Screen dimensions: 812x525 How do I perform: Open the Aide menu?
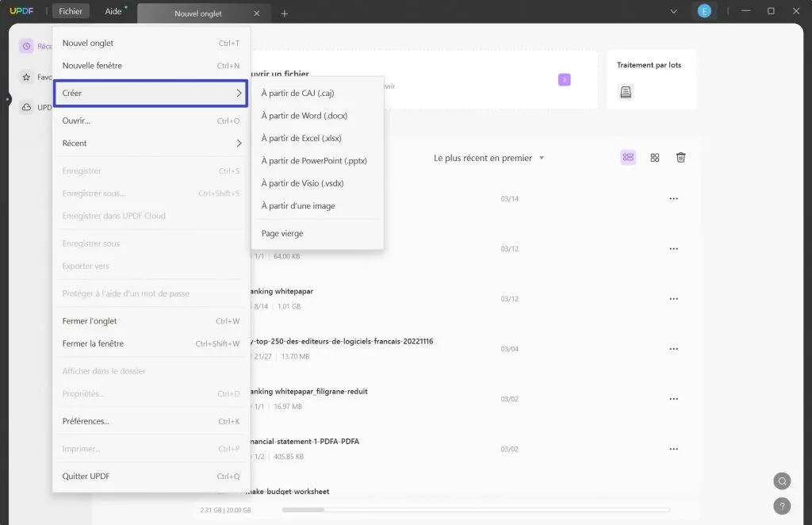(x=112, y=11)
